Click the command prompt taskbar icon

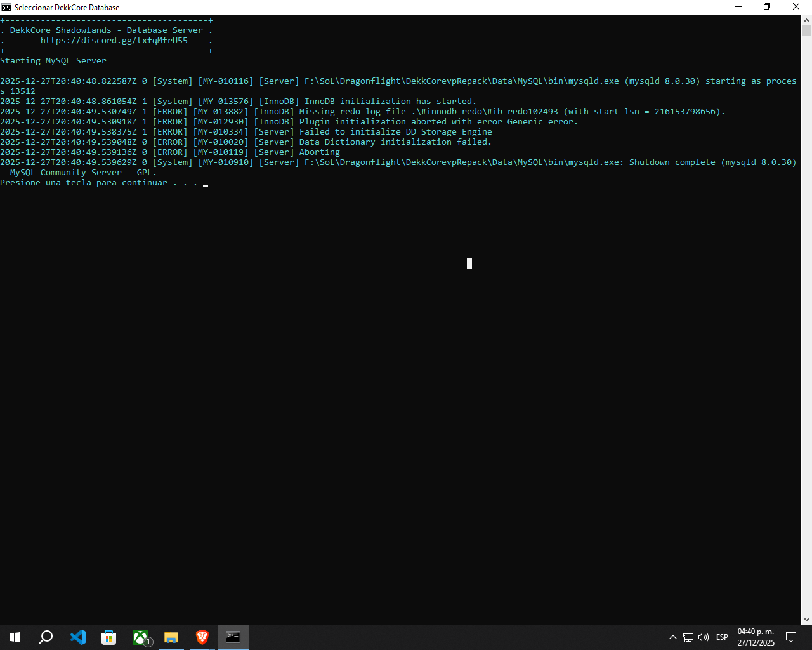pyautogui.click(x=233, y=637)
